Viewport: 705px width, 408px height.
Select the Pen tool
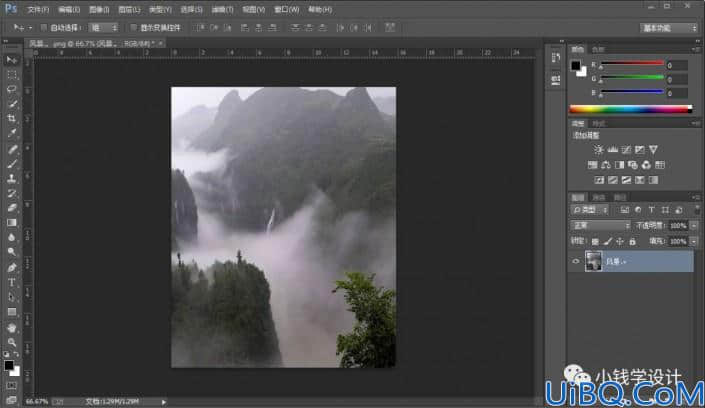(x=12, y=268)
